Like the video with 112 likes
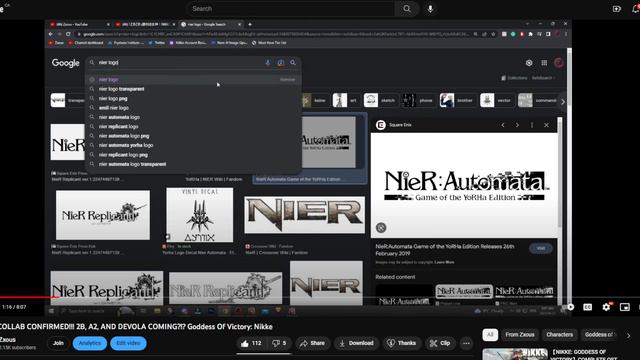This screenshot has height=360, width=640. [251, 343]
